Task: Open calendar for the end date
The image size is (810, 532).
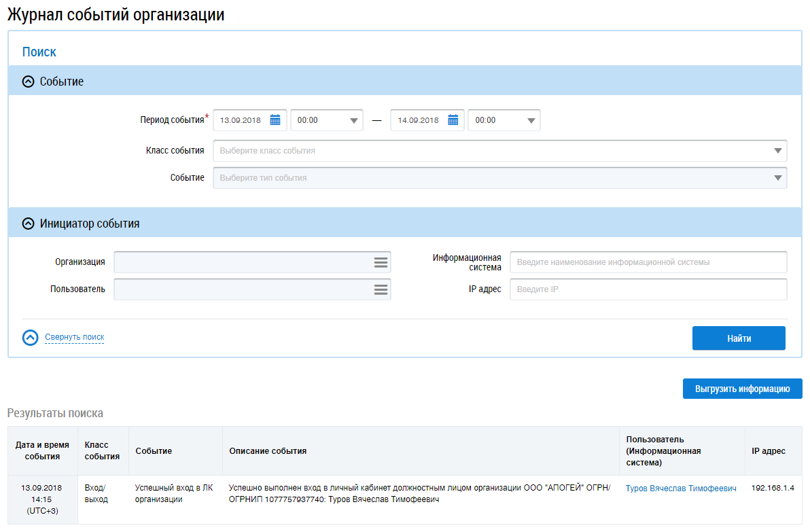Action: click(453, 120)
